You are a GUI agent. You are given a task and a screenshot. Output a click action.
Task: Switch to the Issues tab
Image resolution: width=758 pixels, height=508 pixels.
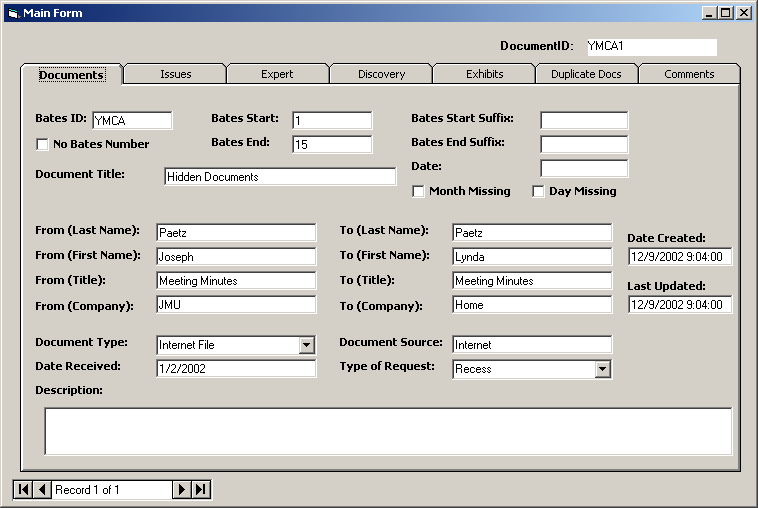click(x=175, y=74)
